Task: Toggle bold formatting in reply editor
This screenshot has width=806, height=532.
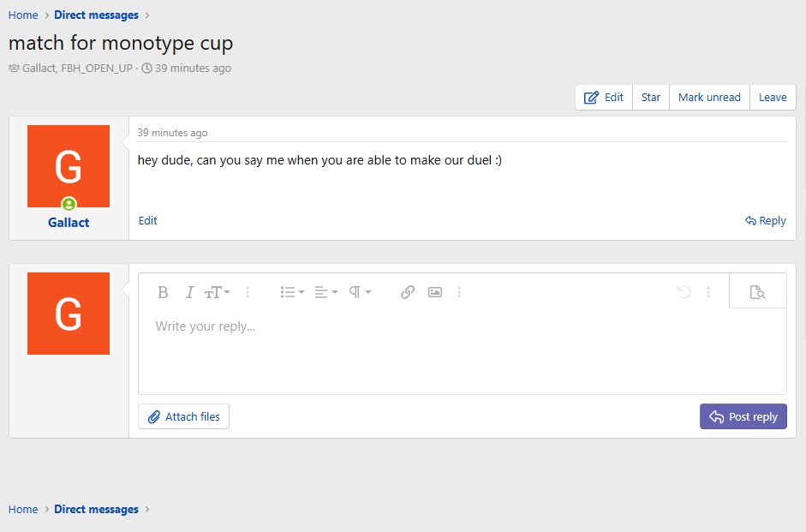Action: pos(163,292)
